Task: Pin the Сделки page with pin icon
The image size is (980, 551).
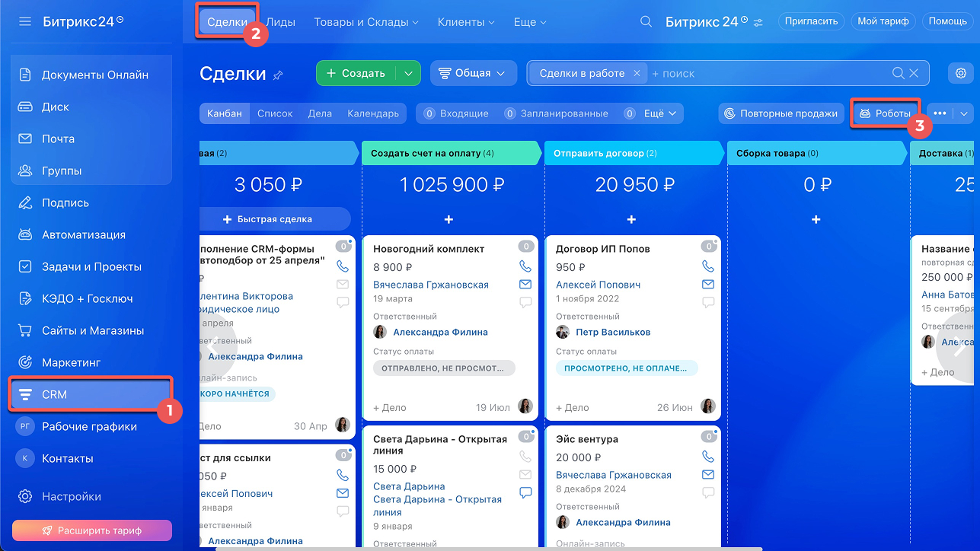Action: pos(278,75)
